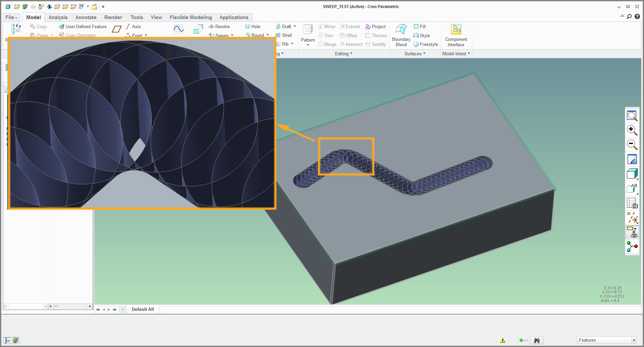Click the new model icon in quick access

[8, 6]
